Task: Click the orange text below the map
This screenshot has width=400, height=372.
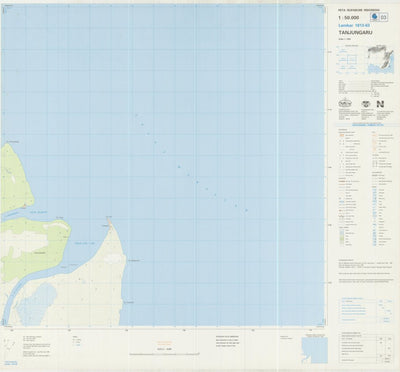Action: coord(164,342)
